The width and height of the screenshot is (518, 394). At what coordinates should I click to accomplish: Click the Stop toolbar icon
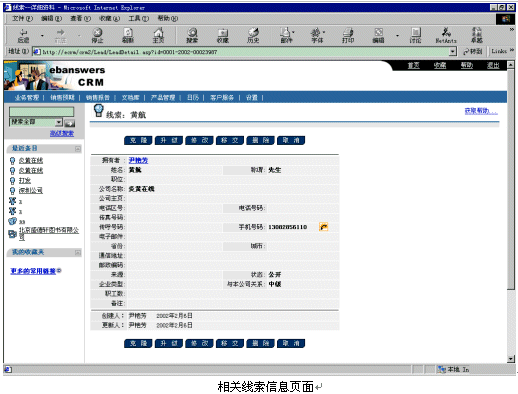pos(97,35)
